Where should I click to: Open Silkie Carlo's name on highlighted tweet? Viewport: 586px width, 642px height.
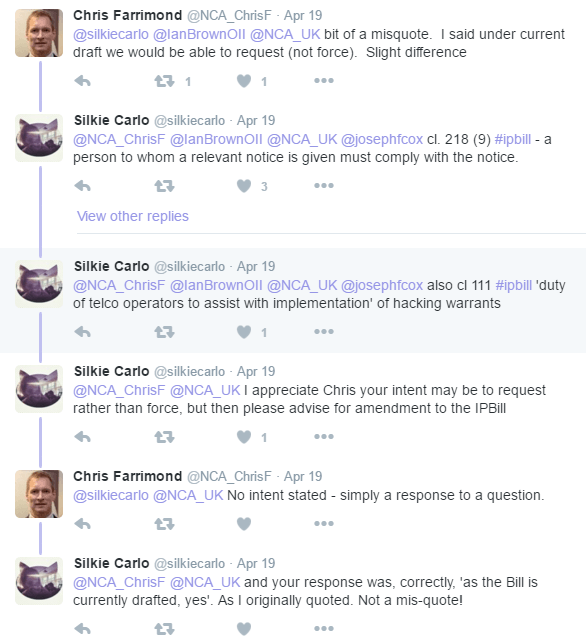[111, 266]
